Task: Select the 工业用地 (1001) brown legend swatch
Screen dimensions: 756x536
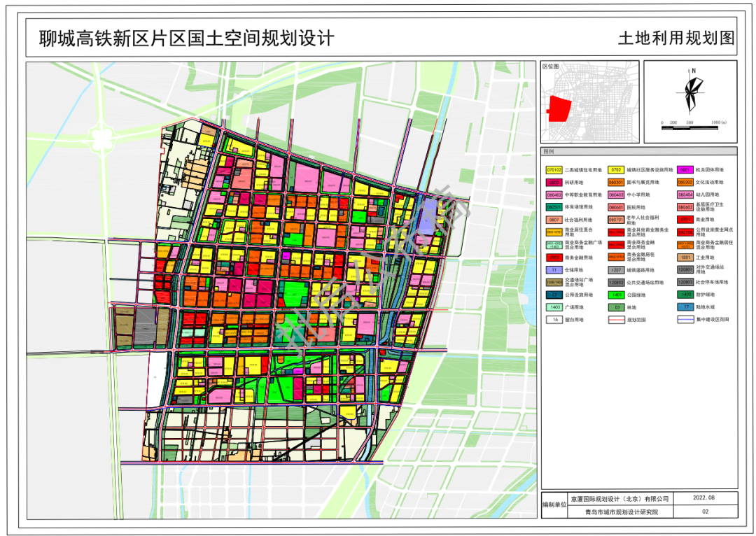Action: (687, 258)
